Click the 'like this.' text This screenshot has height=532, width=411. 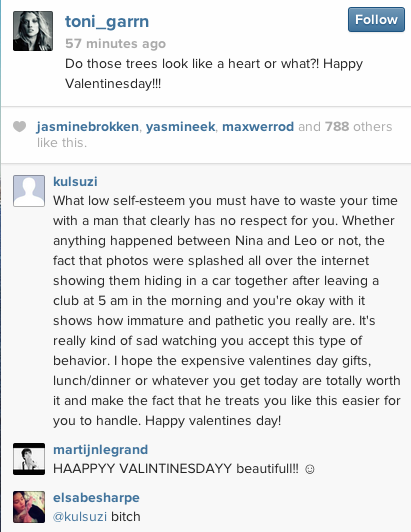click(62, 143)
